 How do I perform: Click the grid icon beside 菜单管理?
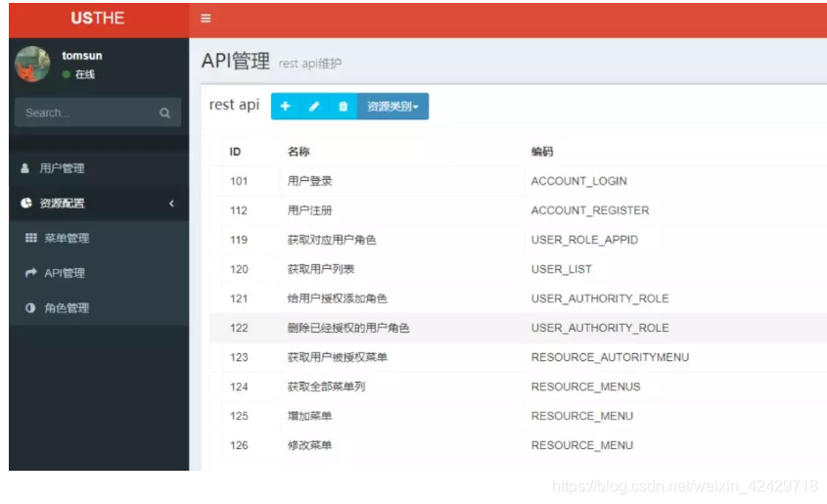pos(31,238)
